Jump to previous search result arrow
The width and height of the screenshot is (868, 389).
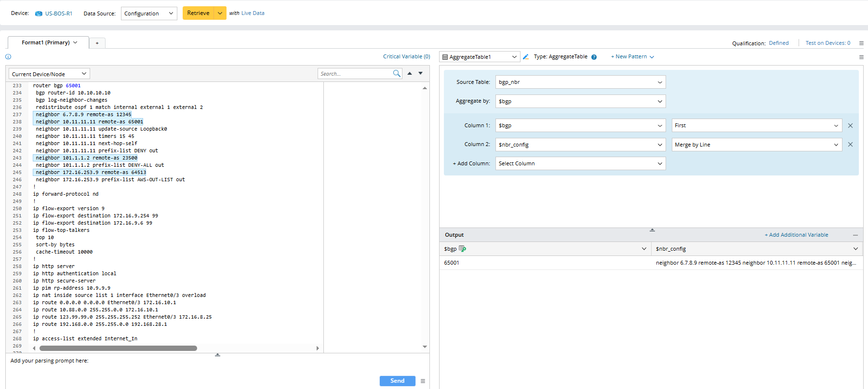(x=410, y=73)
